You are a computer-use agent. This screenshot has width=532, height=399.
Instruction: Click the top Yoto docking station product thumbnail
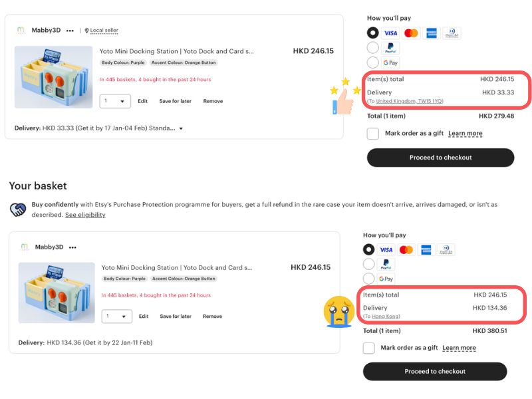tap(53, 77)
